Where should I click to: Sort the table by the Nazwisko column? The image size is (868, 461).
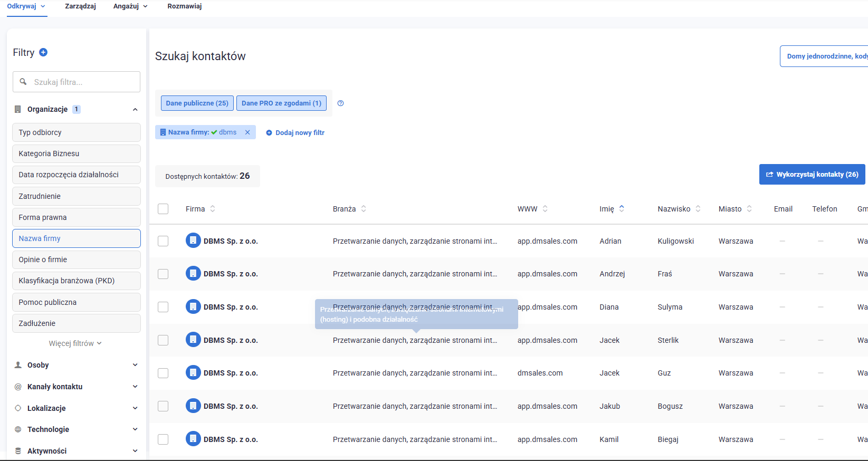[698, 209]
